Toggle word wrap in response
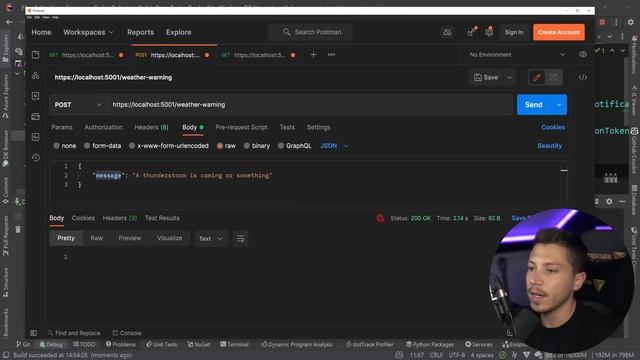Image resolution: width=640 pixels, height=360 pixels. (240, 239)
